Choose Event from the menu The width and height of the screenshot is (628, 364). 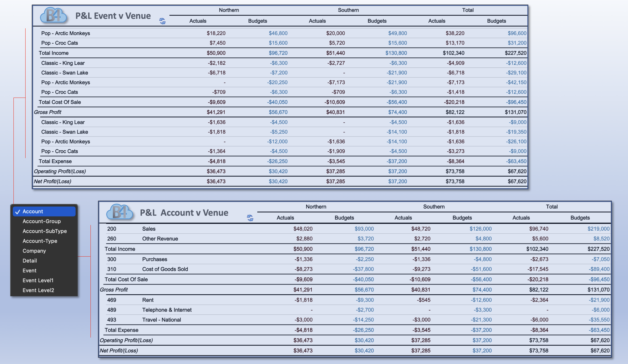29,270
